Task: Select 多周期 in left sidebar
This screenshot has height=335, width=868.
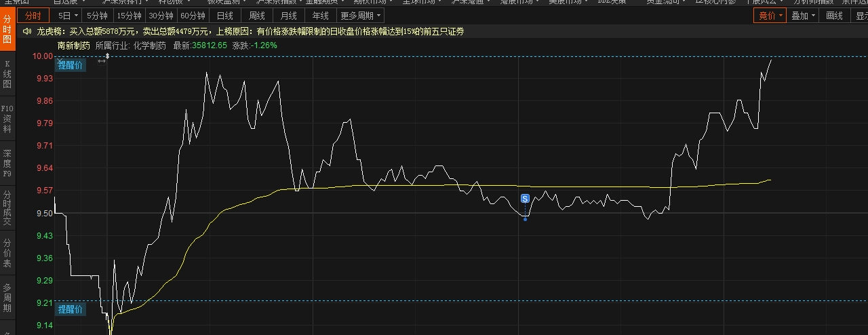Action: tap(7, 298)
